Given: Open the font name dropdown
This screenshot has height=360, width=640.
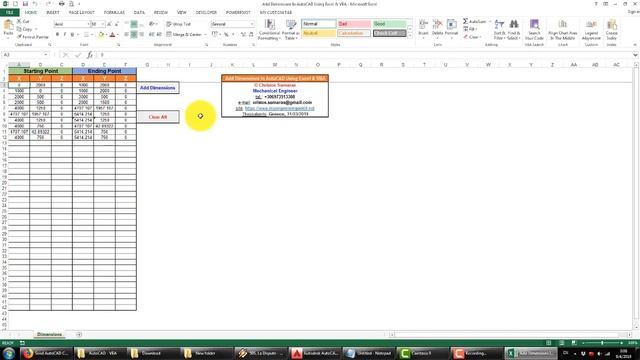Looking at the screenshot, I should (x=88, y=24).
